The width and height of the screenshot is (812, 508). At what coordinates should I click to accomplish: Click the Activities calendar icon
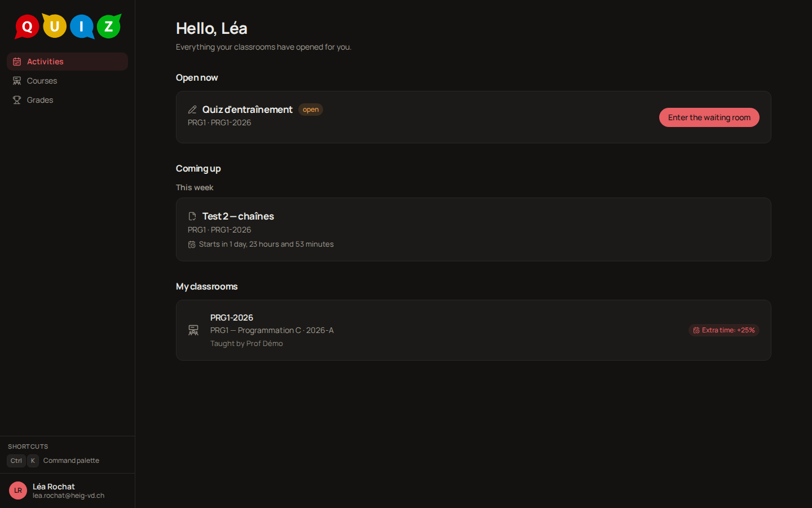[x=17, y=62]
